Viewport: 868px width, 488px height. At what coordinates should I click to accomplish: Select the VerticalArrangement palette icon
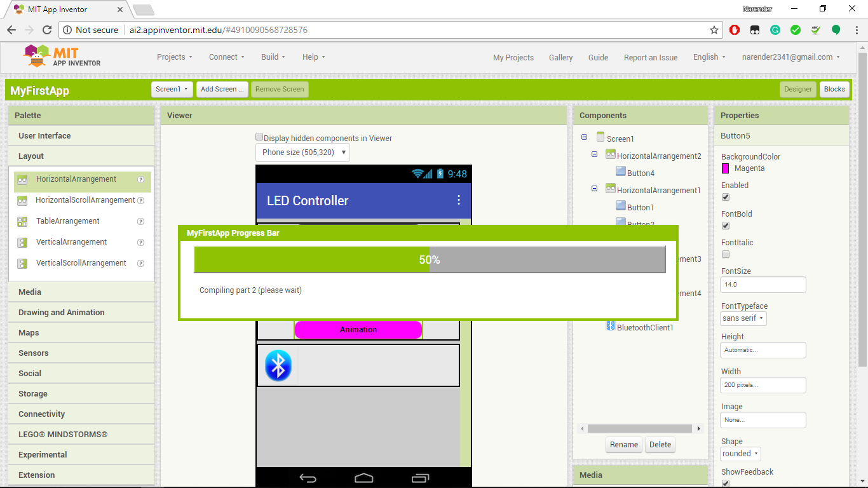tap(22, 243)
